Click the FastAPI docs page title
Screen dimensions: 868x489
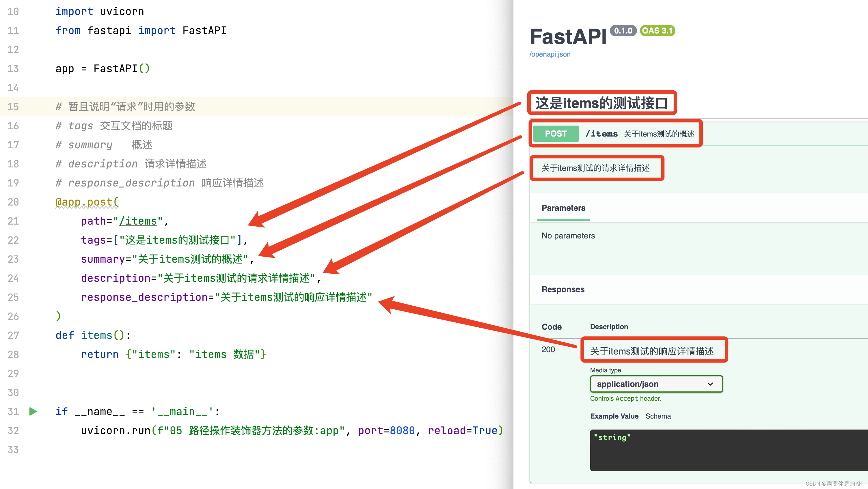(568, 36)
